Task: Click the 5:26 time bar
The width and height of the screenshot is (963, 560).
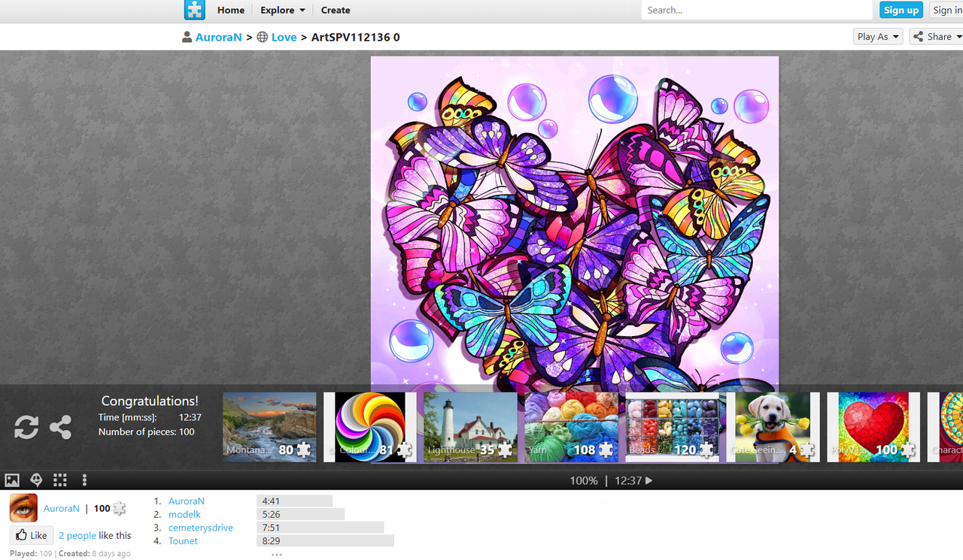Action: [x=300, y=514]
